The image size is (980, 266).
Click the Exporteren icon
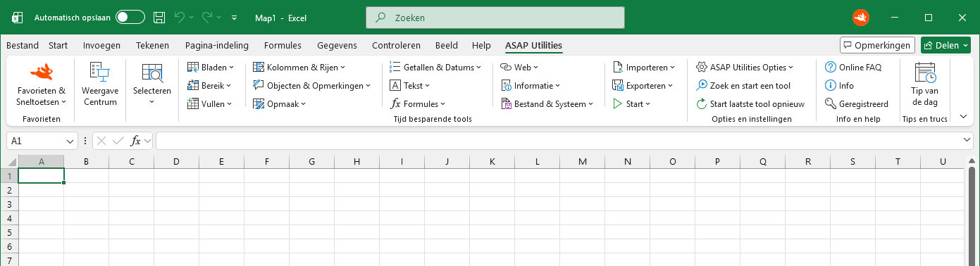point(617,86)
